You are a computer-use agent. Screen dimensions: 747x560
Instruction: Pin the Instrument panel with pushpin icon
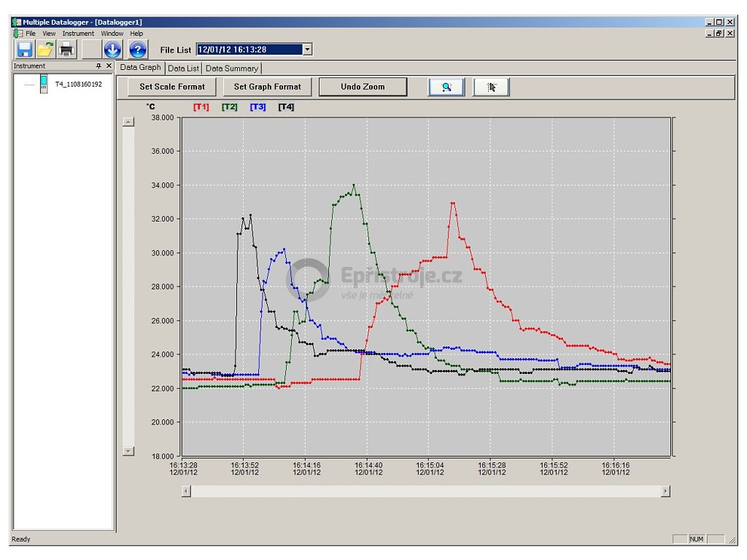tap(99, 66)
